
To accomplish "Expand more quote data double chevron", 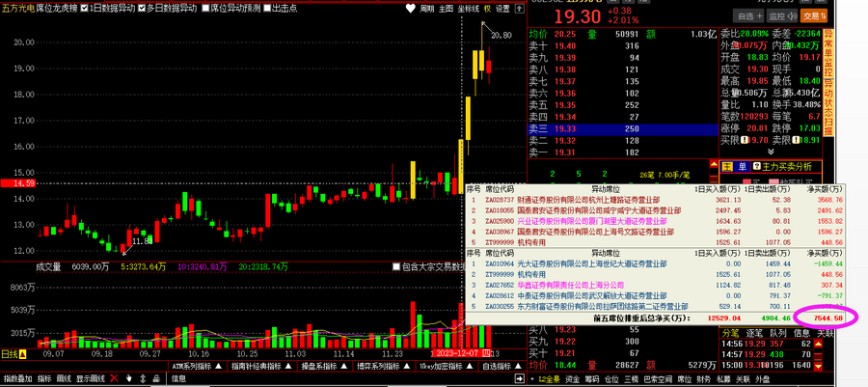I will (x=771, y=152).
